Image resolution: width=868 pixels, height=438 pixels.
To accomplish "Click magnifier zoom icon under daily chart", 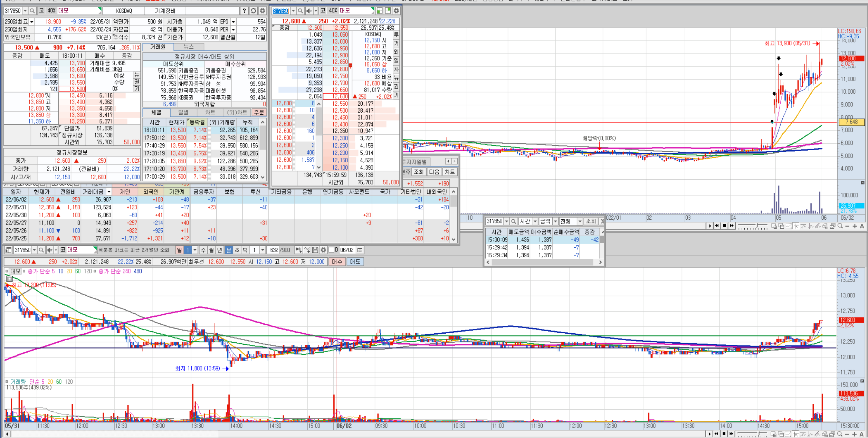I will point(840,226).
